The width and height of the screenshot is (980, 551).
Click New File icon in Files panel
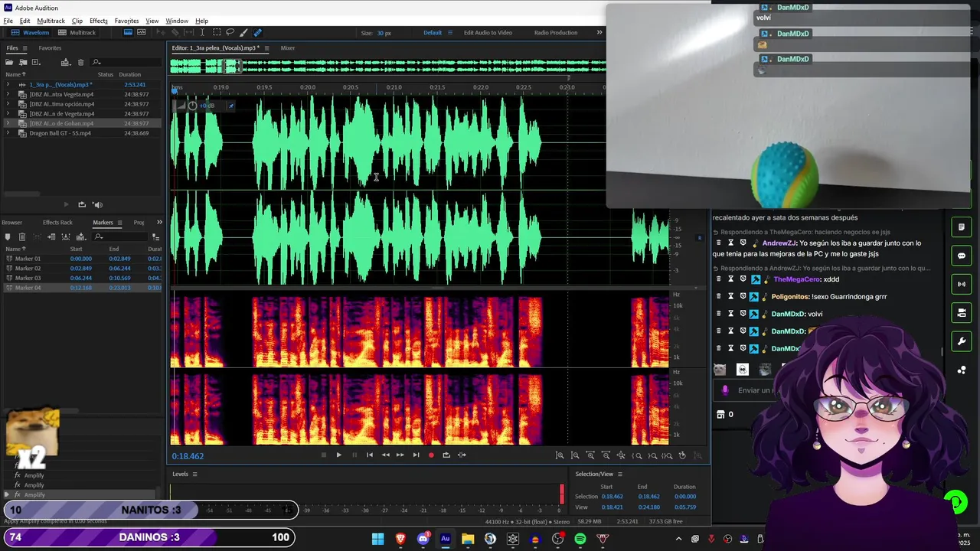(35, 62)
